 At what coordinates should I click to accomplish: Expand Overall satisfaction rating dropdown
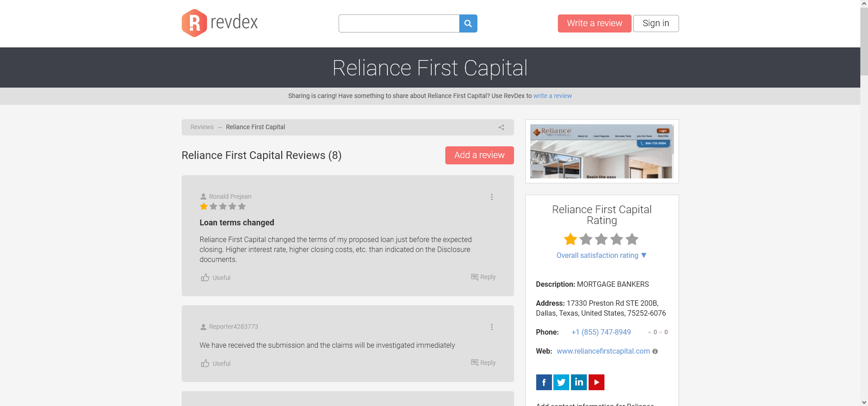click(602, 255)
